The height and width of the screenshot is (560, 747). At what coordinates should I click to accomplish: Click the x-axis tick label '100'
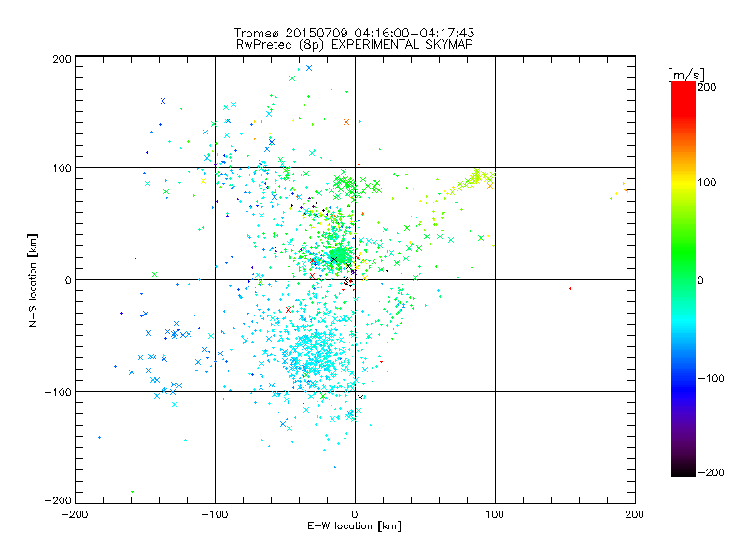tap(495, 514)
